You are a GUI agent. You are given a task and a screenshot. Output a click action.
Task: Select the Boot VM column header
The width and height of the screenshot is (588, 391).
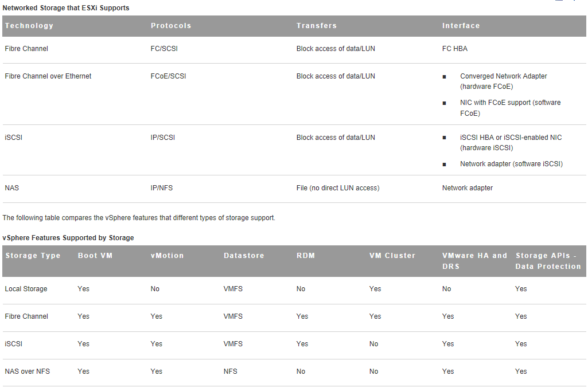click(x=95, y=256)
